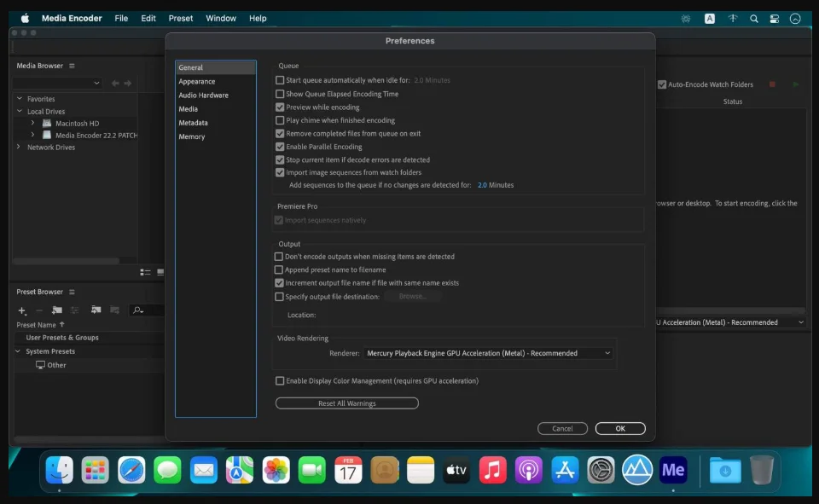Open the Renderer dropdown in Preferences
The height and width of the screenshot is (504, 819).
(488, 354)
